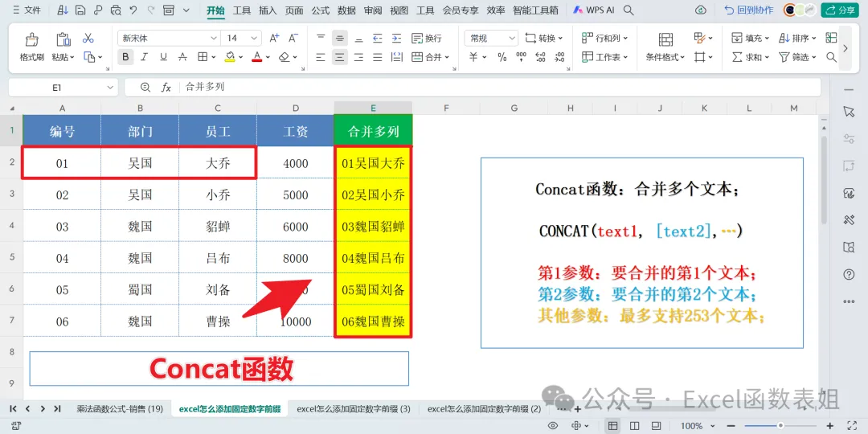Open the 文件 file menu
This screenshot has width=868, height=434.
click(26, 10)
